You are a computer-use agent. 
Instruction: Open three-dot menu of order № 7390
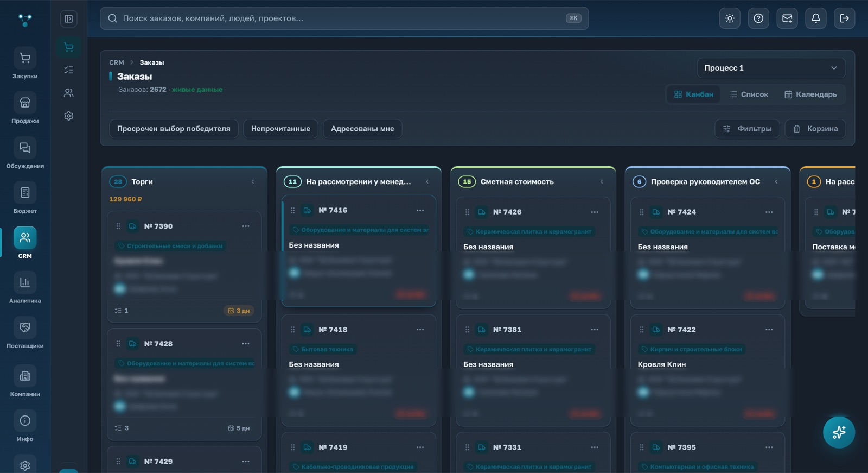pyautogui.click(x=246, y=226)
